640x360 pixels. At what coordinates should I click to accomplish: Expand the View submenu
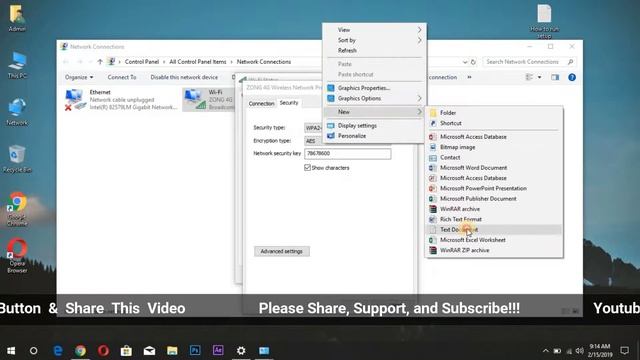374,30
